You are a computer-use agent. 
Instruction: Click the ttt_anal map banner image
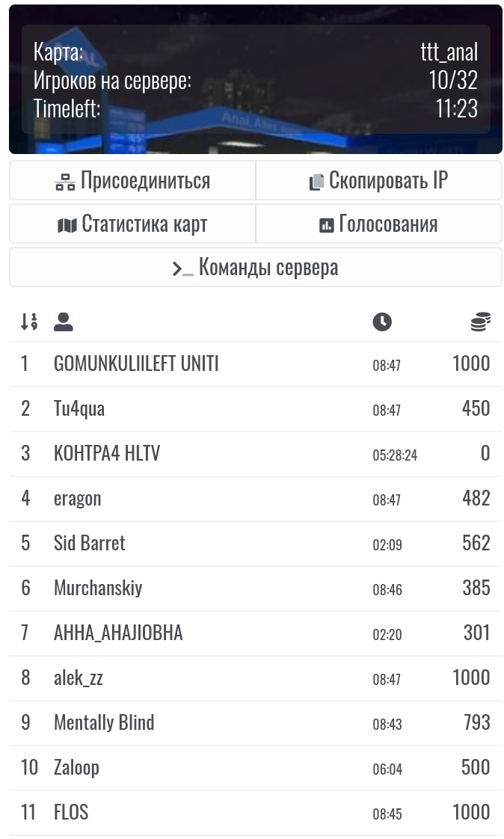click(x=256, y=79)
